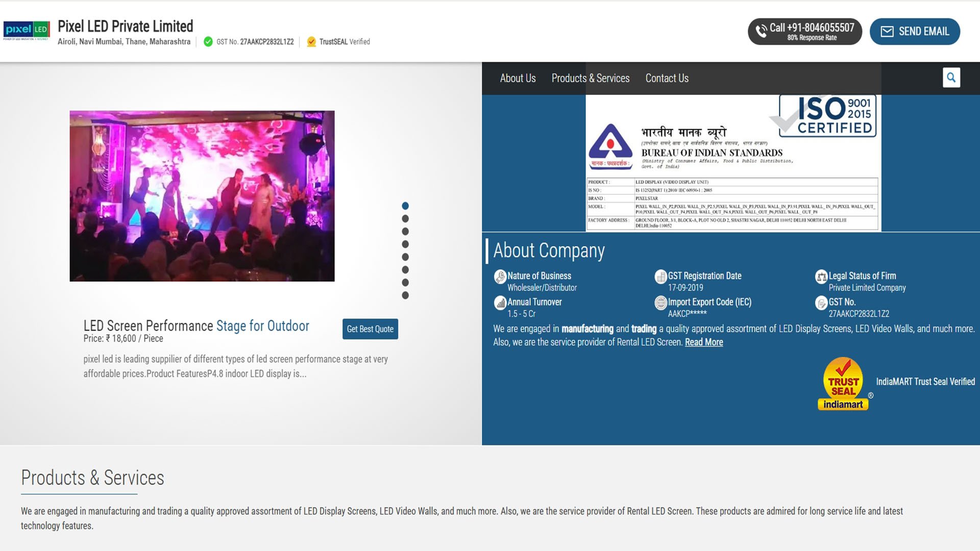The image size is (980, 551).
Task: Click the GST Registration Date icon
Action: [x=661, y=277]
